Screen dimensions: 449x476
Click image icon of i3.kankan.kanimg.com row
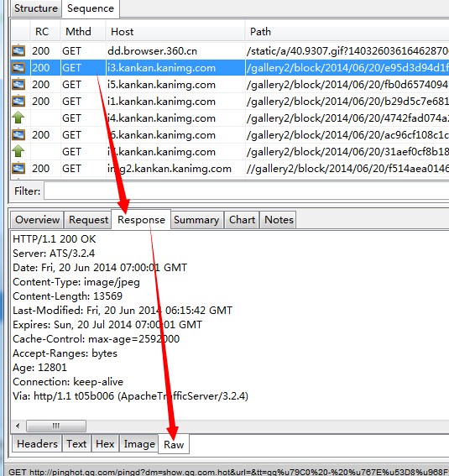click(x=18, y=67)
